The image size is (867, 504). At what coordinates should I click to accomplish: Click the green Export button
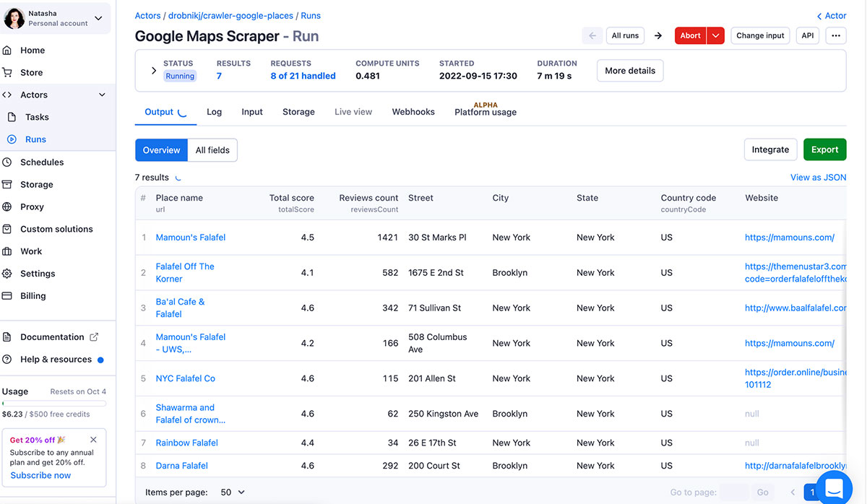point(824,149)
